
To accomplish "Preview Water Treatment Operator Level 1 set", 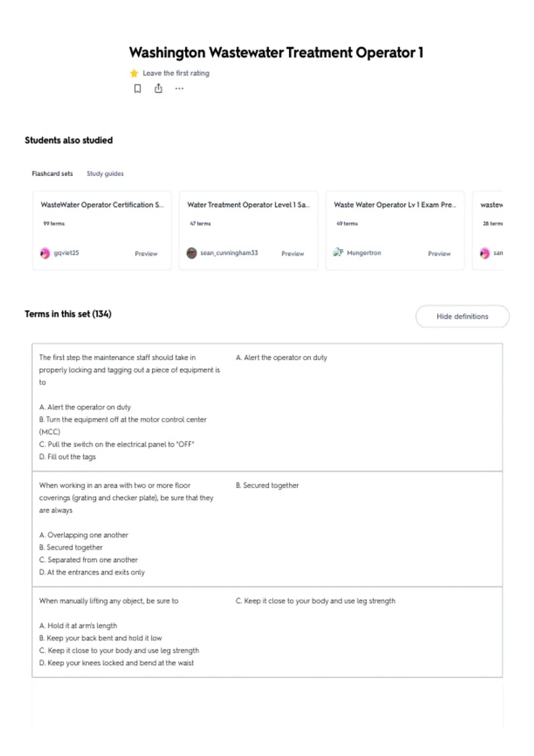I will [x=293, y=253].
